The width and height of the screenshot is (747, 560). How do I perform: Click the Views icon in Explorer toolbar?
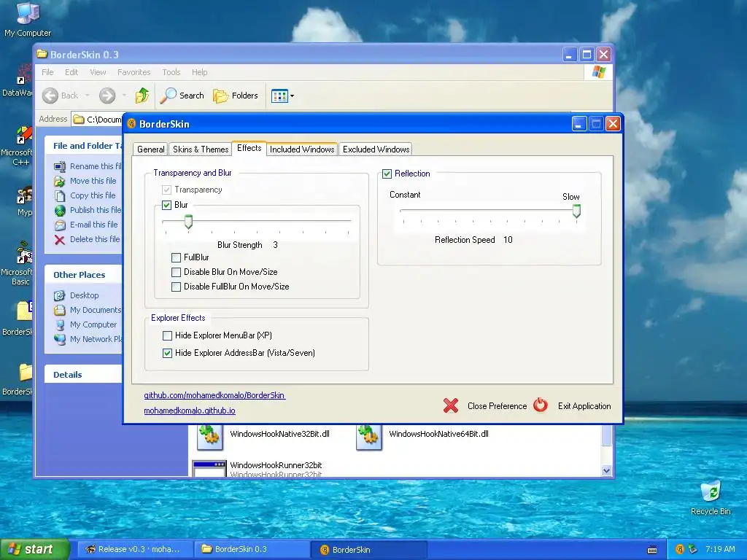279,96
